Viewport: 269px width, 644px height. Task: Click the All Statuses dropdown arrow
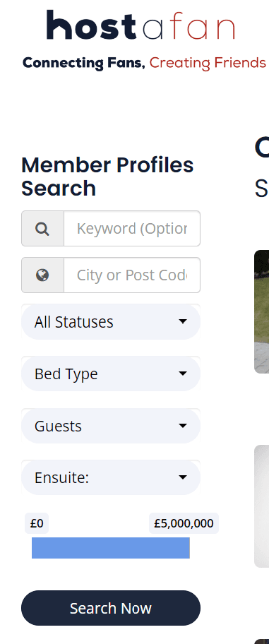tap(183, 321)
